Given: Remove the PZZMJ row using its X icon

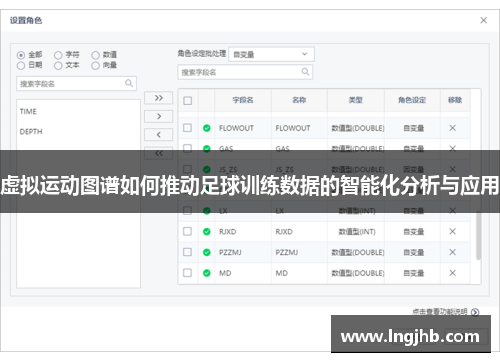Looking at the screenshot, I should click(452, 252).
